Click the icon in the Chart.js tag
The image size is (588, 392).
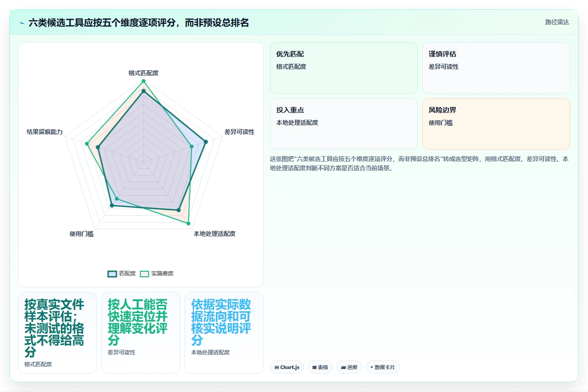tap(277, 367)
